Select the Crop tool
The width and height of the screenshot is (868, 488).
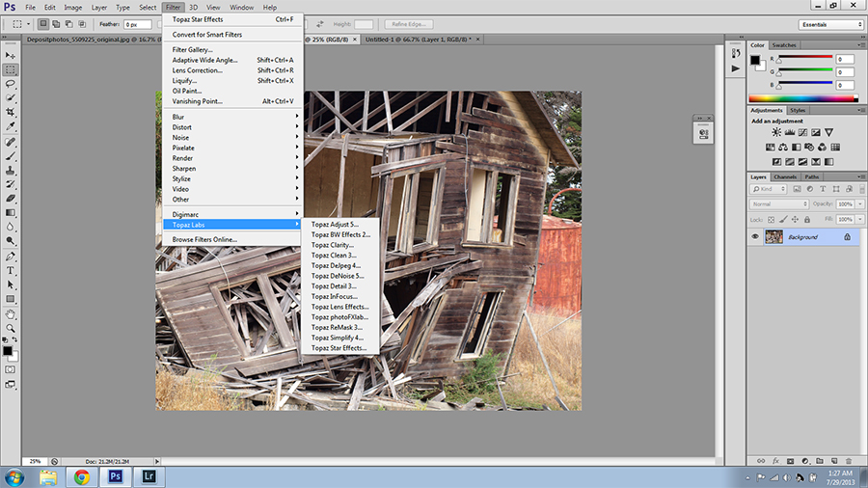[x=11, y=112]
